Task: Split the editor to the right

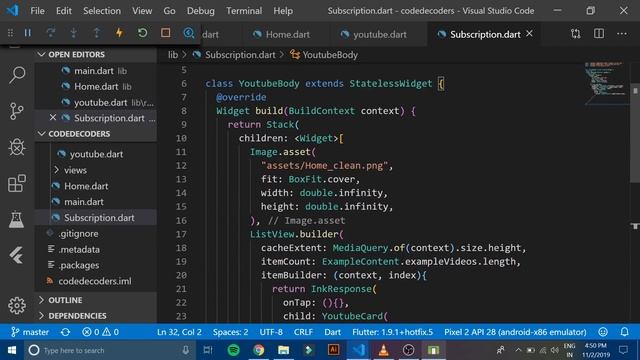Action: [599, 34]
